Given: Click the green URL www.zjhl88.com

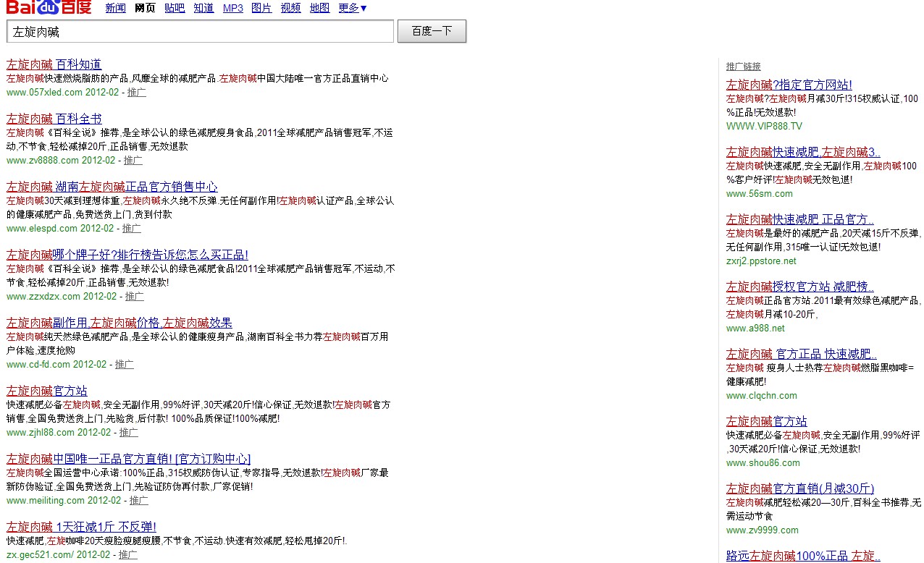Looking at the screenshot, I should pos(41,433).
